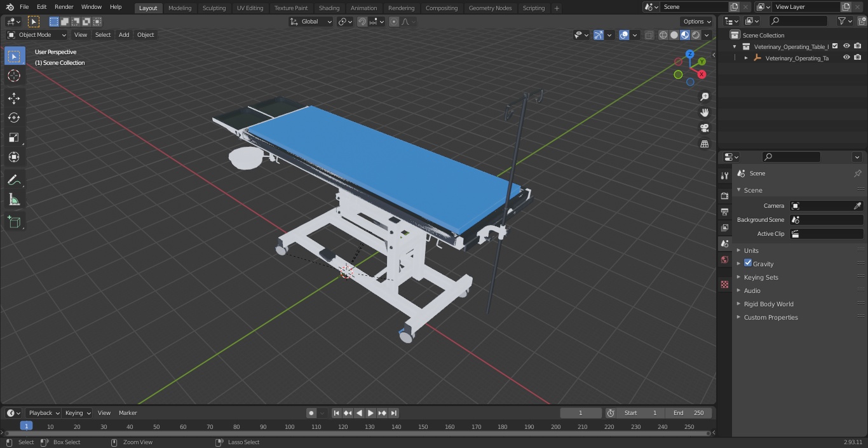Hide Veterinary_Operating_Table collection with eye icon

846,46
